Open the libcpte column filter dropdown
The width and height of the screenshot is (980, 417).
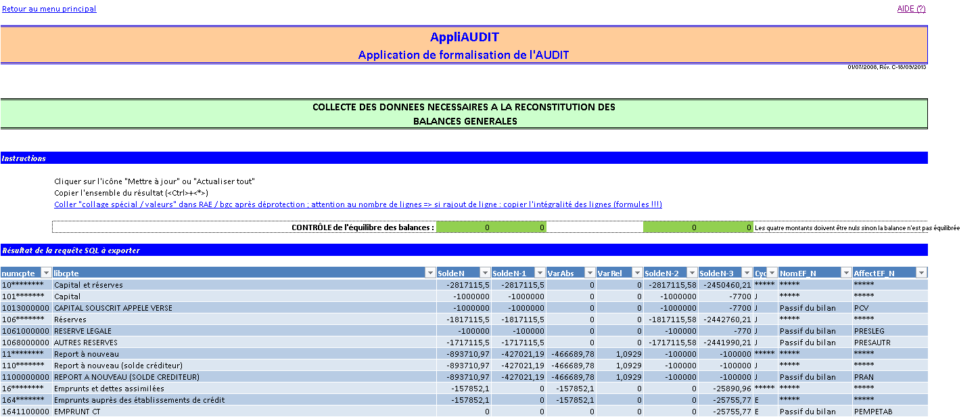pyautogui.click(x=430, y=273)
